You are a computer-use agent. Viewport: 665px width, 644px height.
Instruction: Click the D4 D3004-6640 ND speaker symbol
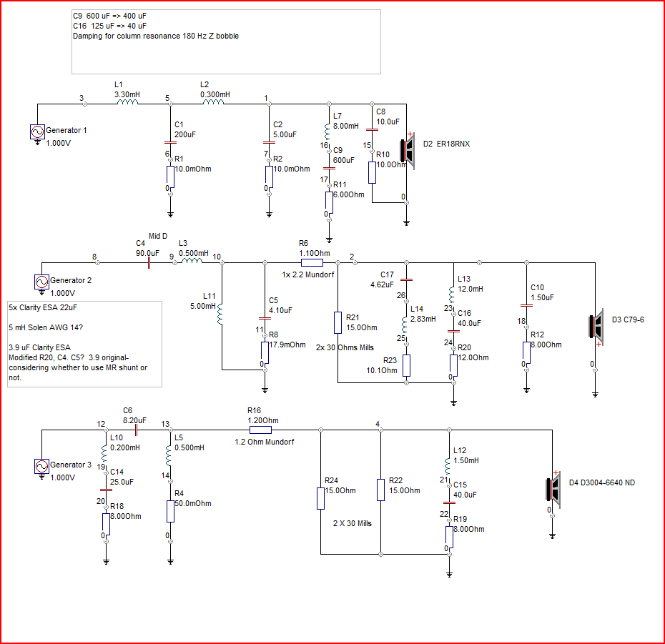click(x=553, y=489)
